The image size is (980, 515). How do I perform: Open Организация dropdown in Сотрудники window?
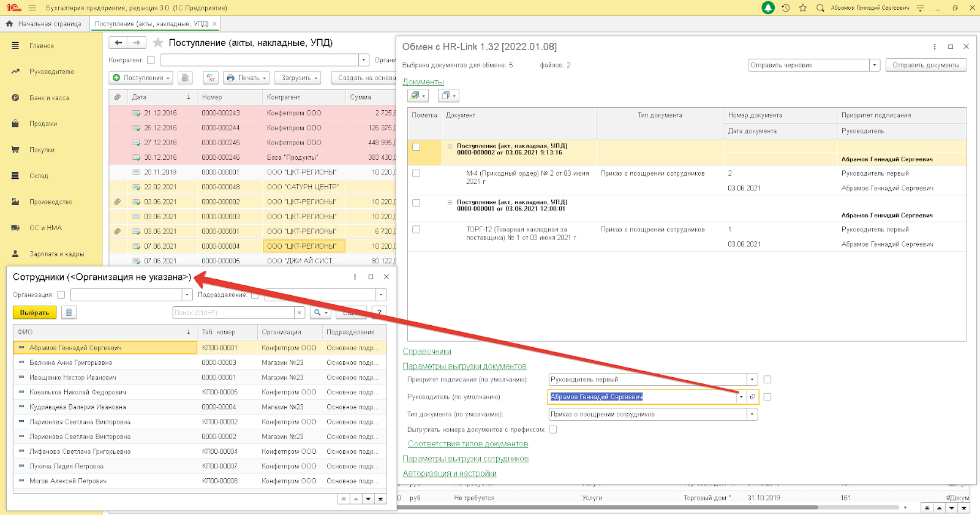pos(187,295)
